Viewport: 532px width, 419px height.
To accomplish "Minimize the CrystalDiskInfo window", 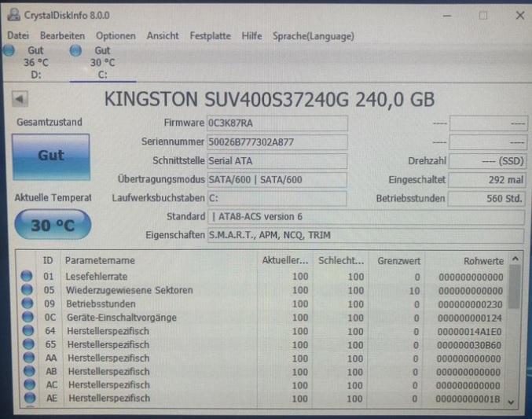I will tap(447, 15).
